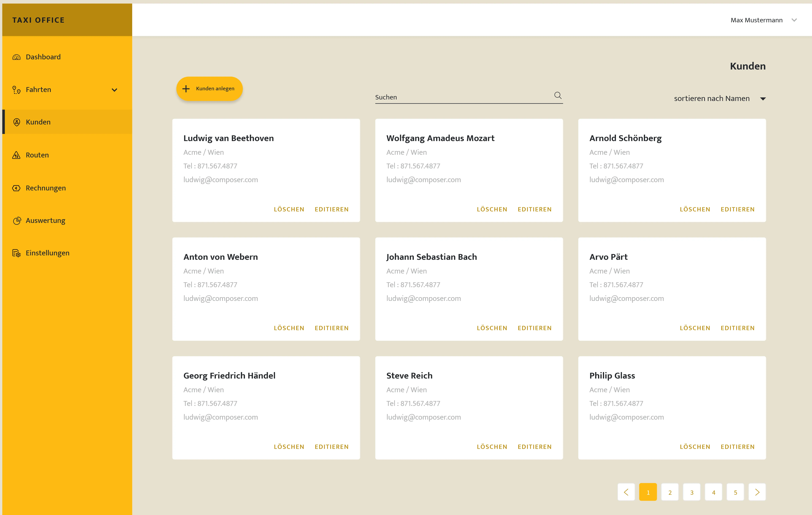Click the Einstellungen settings icon
Image resolution: width=812 pixels, height=515 pixels.
17,253
